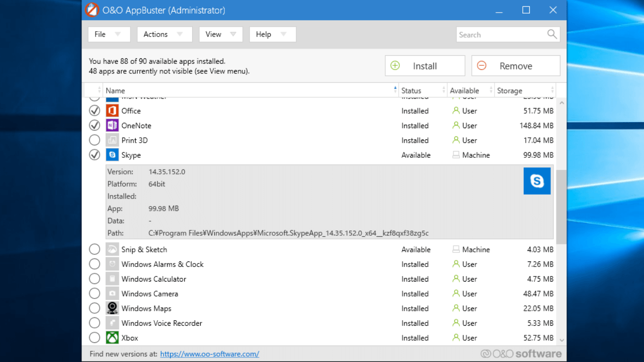
Task: Click the user icon in Office row
Action: [x=456, y=111]
